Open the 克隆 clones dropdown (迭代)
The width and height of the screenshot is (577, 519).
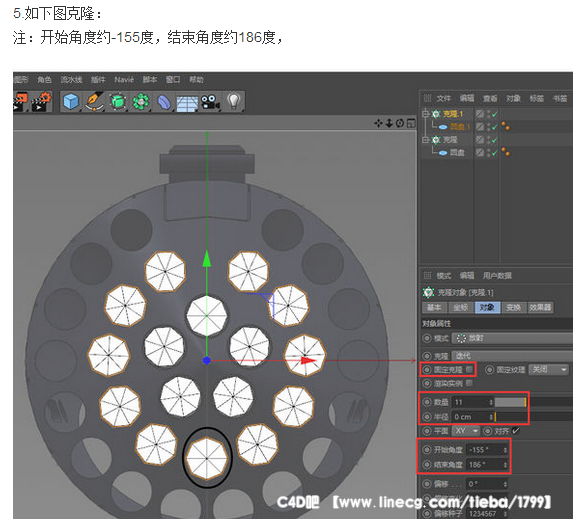click(512, 356)
